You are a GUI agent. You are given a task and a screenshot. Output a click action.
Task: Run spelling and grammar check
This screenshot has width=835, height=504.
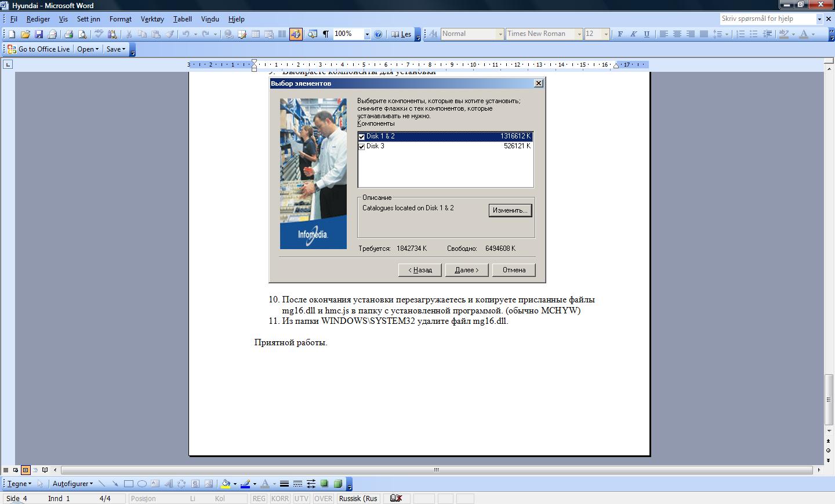click(x=99, y=34)
